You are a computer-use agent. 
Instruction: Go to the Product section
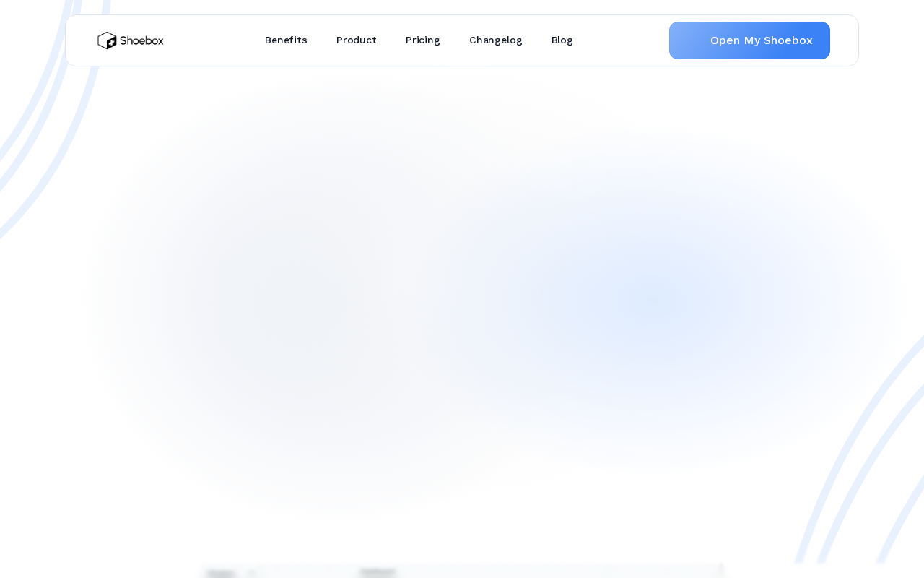point(357,40)
